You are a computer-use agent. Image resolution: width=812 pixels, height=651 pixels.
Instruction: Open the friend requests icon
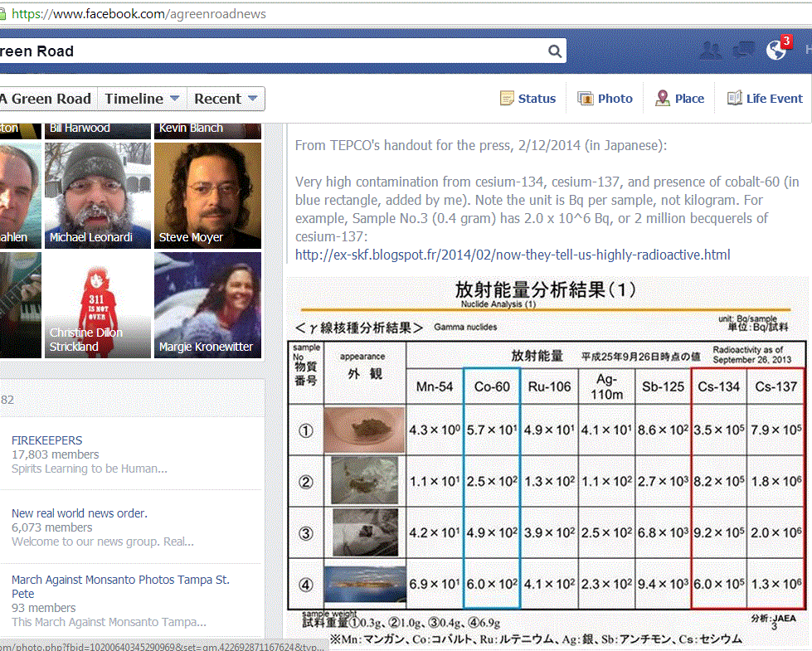tap(711, 51)
